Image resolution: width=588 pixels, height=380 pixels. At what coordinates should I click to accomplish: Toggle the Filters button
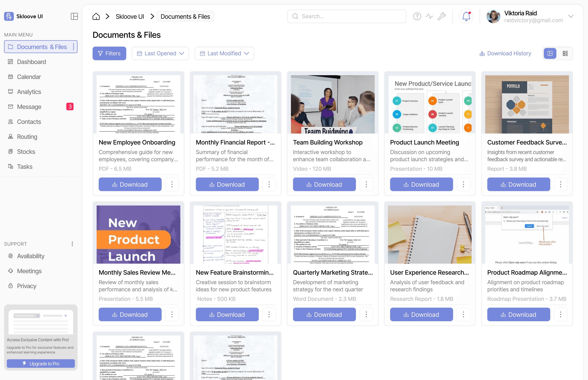click(x=109, y=53)
